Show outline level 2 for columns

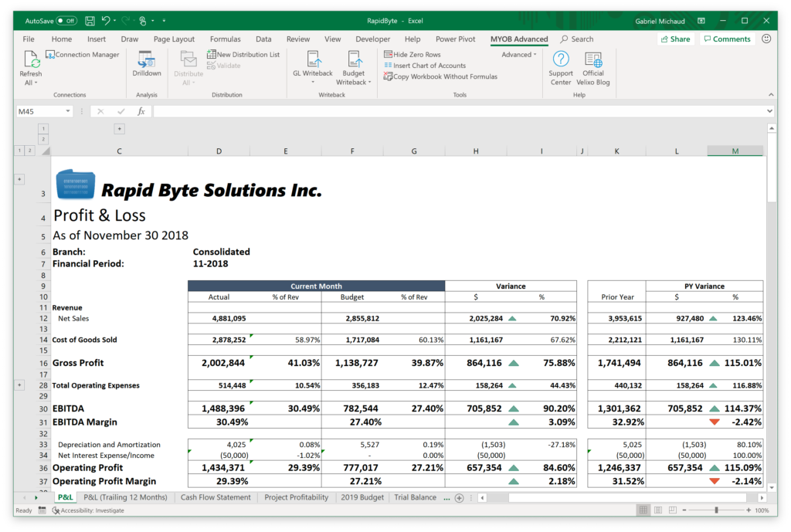coord(43,139)
